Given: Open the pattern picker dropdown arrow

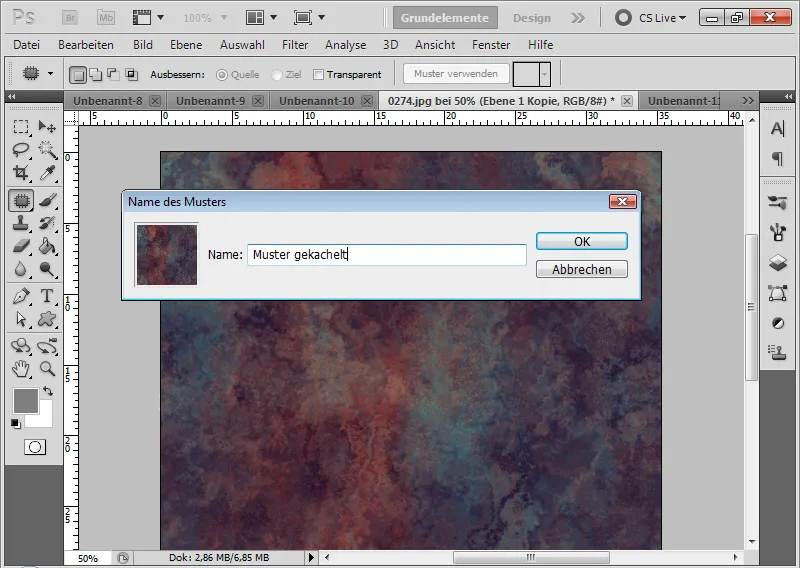Looking at the screenshot, I should click(545, 75).
